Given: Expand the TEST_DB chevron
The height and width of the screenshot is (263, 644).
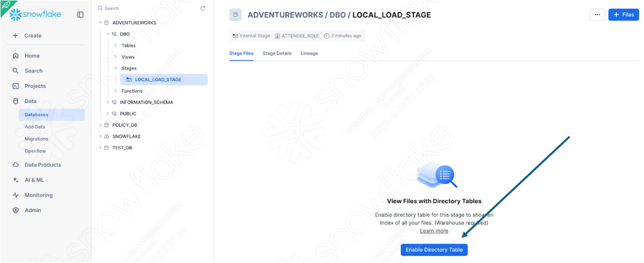Looking at the screenshot, I should 100,148.
